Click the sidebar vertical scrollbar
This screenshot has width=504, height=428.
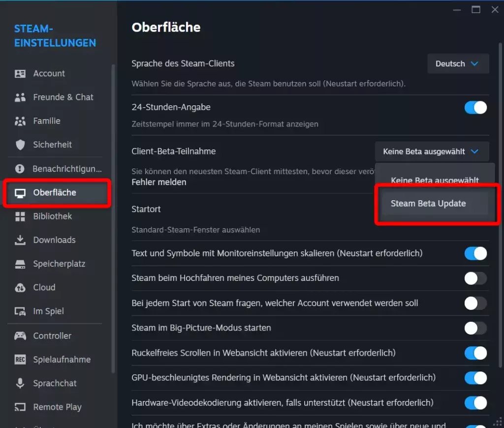[113, 216]
